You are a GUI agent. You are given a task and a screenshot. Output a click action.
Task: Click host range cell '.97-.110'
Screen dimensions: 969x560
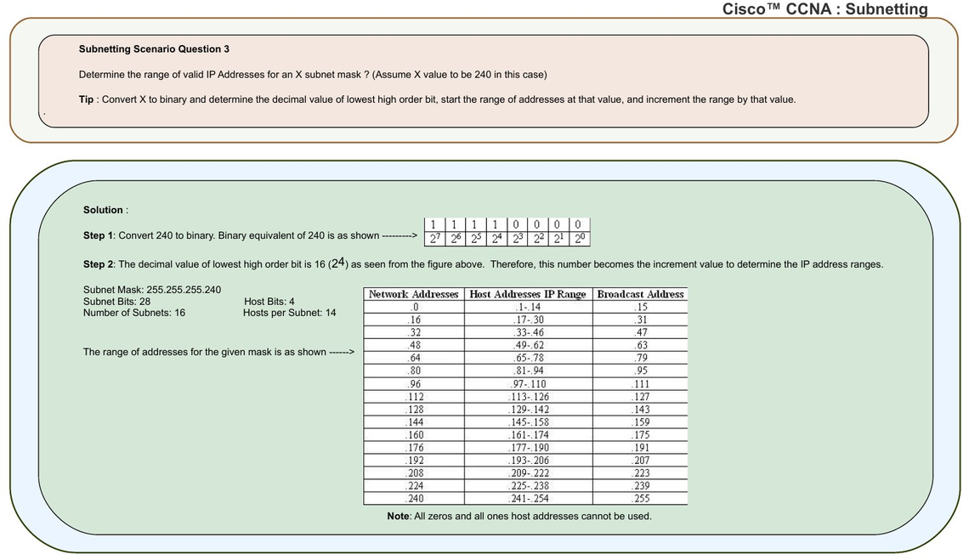pyautogui.click(x=529, y=384)
